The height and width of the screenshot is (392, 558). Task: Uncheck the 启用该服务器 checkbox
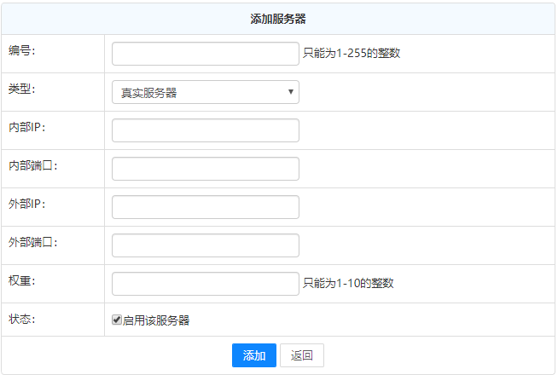[117, 320]
